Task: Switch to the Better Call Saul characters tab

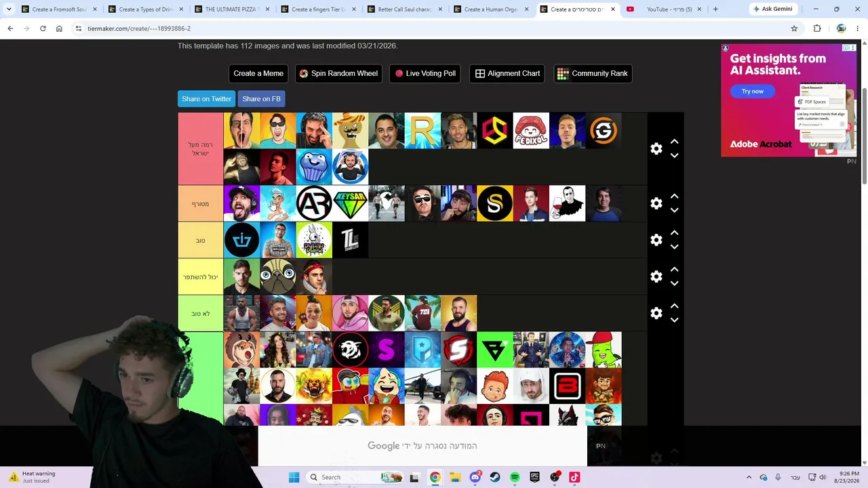Action: pos(405,9)
